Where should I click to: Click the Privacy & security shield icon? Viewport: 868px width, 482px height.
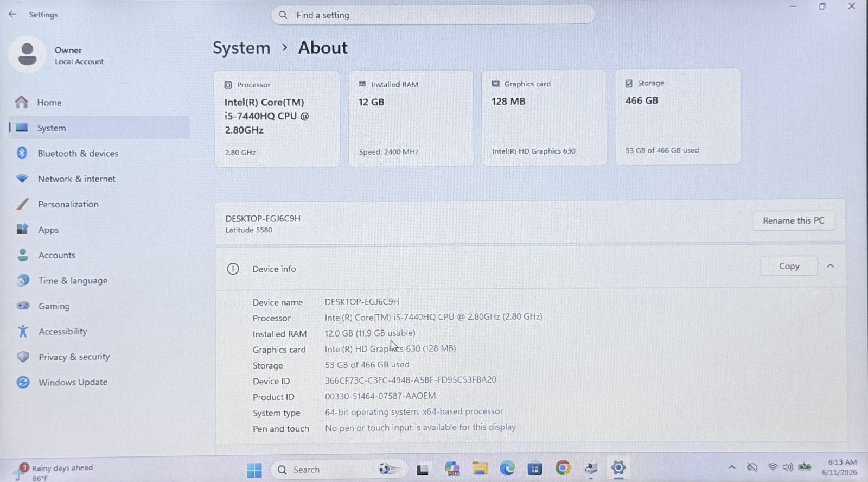[23, 357]
